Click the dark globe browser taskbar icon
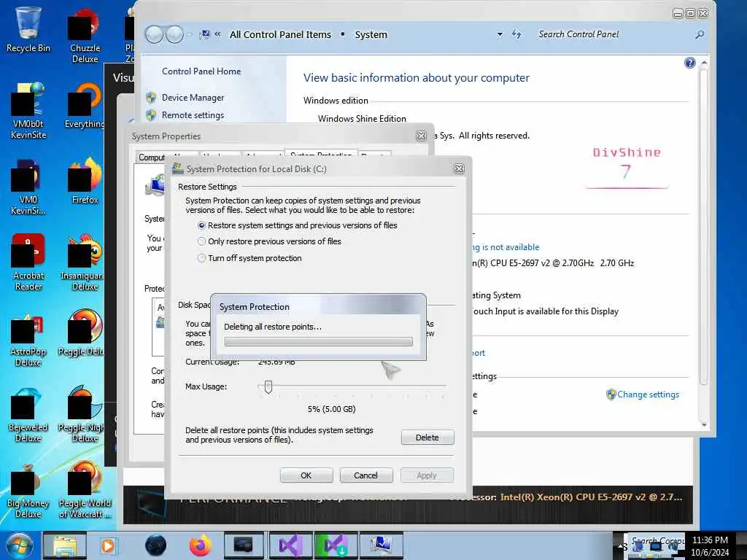The width and height of the screenshot is (747, 560). 155,545
